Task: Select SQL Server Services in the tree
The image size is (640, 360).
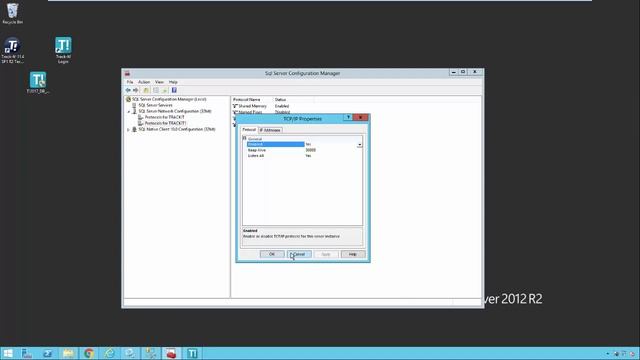Action: [x=155, y=105]
